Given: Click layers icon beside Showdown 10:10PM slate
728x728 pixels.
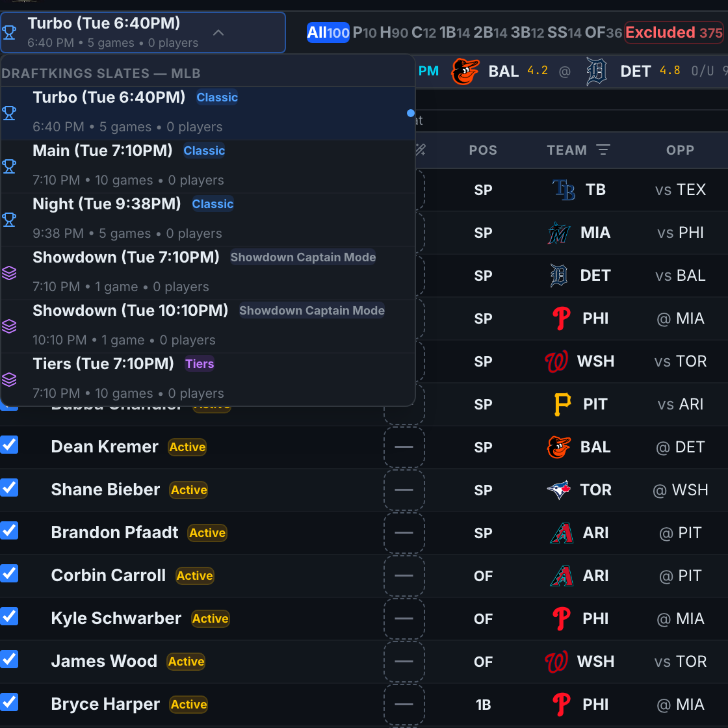Looking at the screenshot, I should (9, 326).
